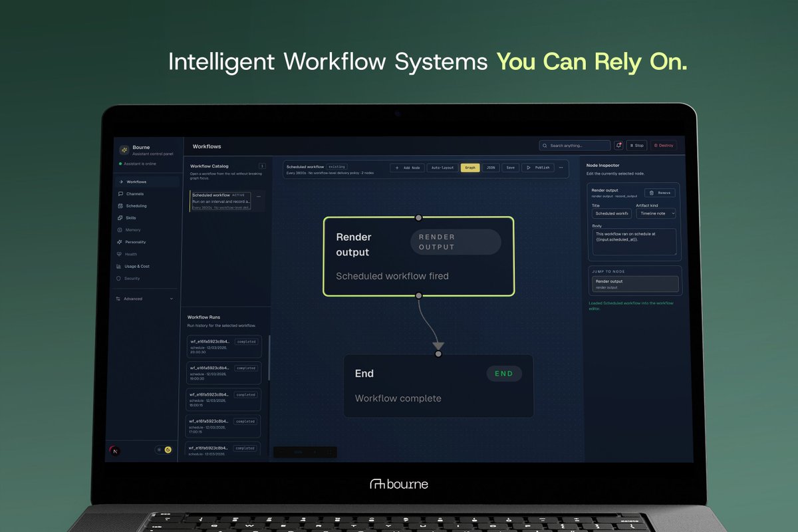Click the Workflow Catalog count badge
Viewport: 798px width, 532px height.
point(262,166)
